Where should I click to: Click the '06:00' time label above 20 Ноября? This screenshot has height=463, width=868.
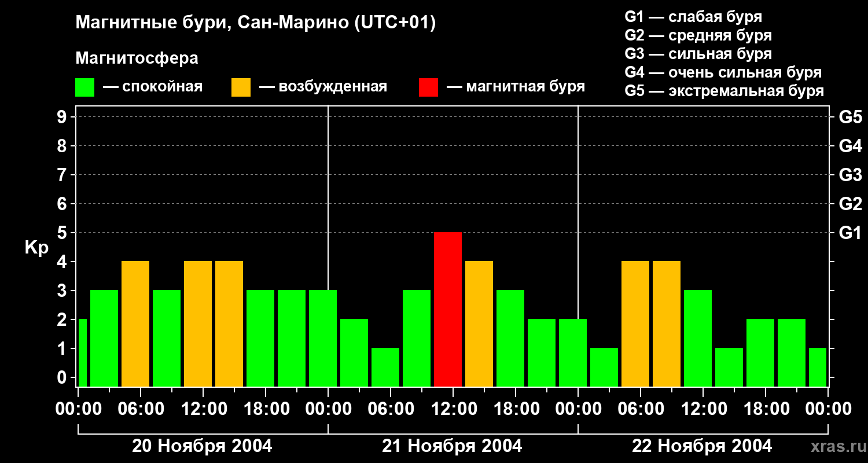tap(141, 409)
